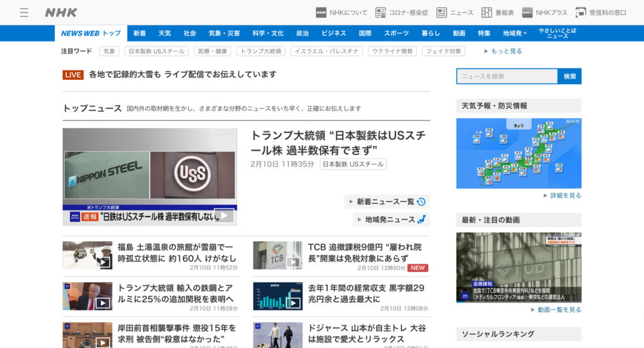
Task: Click the ニュースを検索 search field
Action: [507, 77]
